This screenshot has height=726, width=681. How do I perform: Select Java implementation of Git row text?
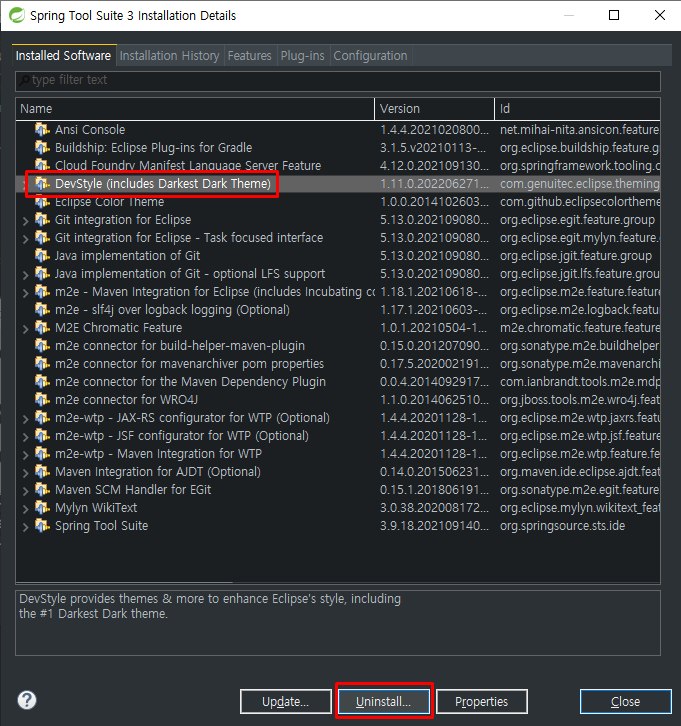coord(127,256)
